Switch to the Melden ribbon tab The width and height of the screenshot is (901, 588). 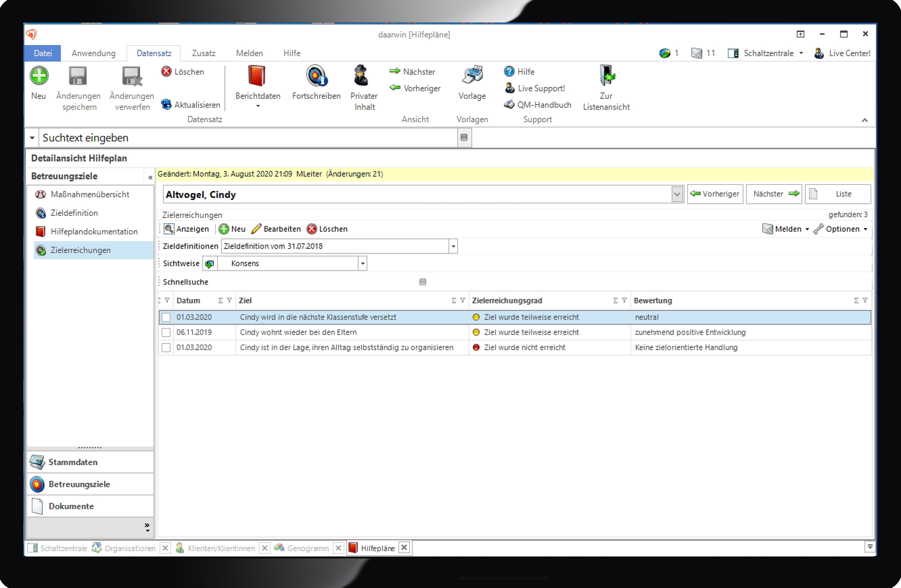(x=249, y=53)
